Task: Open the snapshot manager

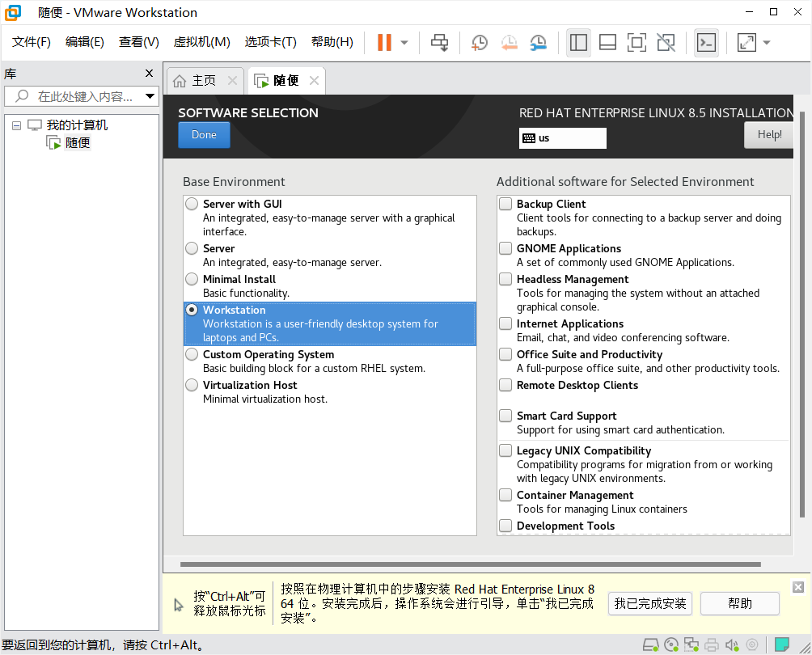Action: [x=539, y=43]
